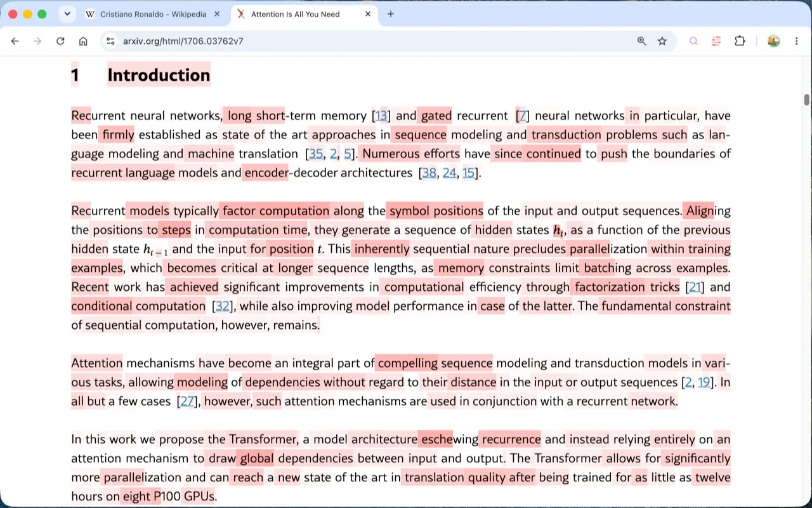This screenshot has width=812, height=508.
Task: Close the Attention Is All You Need tab
Action: [x=368, y=14]
